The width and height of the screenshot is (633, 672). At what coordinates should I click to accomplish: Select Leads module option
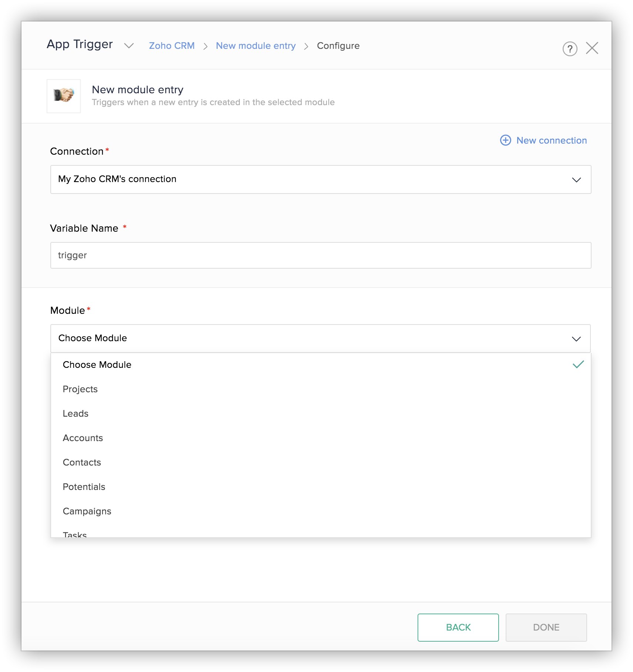(x=76, y=413)
